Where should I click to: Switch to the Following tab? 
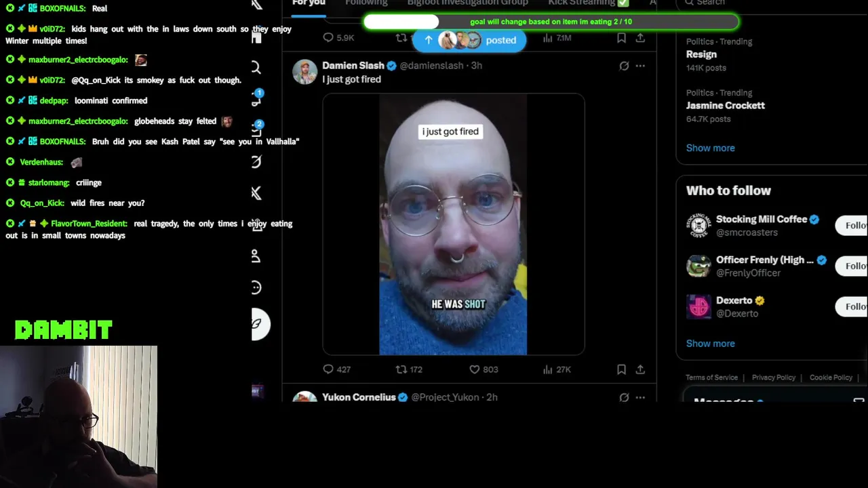click(x=366, y=3)
